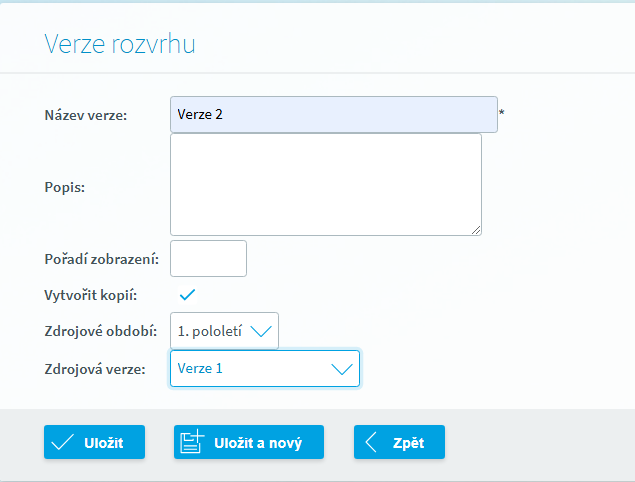Click the Pořadí zobrazení label
Image resolution: width=635 pixels, height=482 pixels.
[x=101, y=259]
